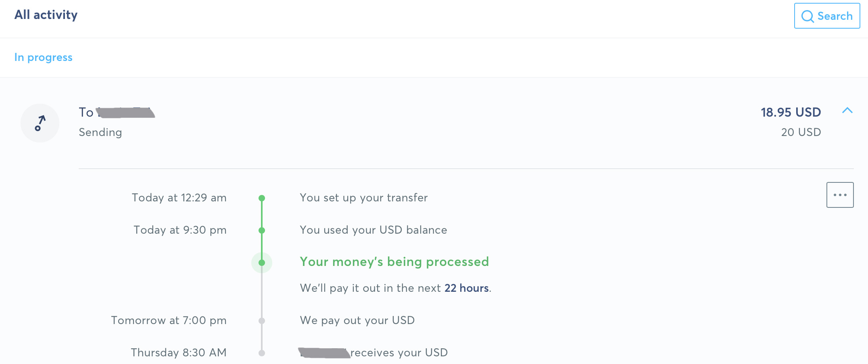Click the "We pay out your USD" dot
This screenshot has width=868, height=364.
[x=262, y=321]
